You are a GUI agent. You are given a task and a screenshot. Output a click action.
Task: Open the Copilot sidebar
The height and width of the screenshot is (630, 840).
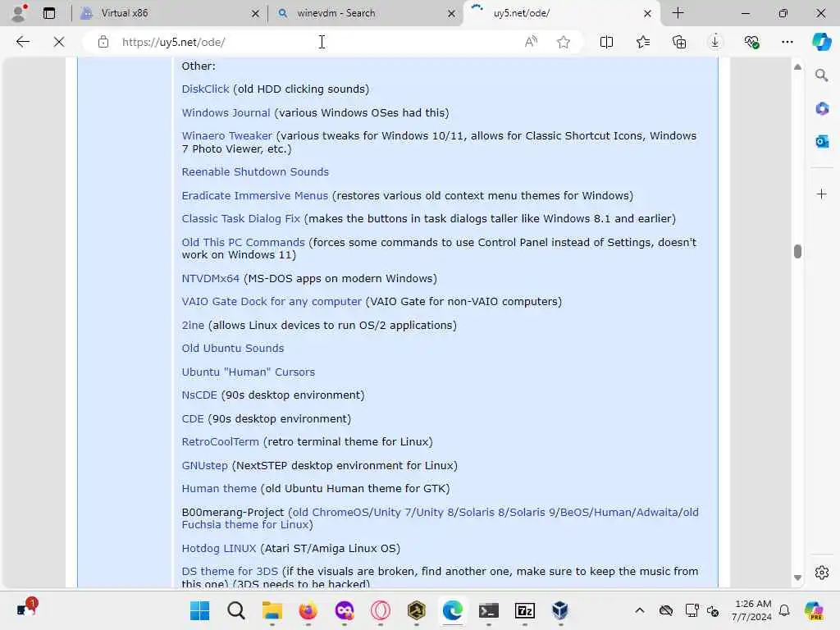822,42
